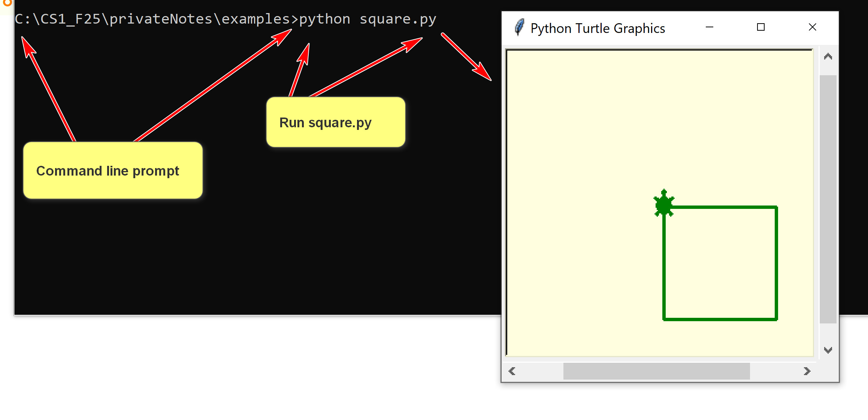Click the vertical scrollbar up arrow
The height and width of the screenshot is (420, 868).
click(828, 57)
